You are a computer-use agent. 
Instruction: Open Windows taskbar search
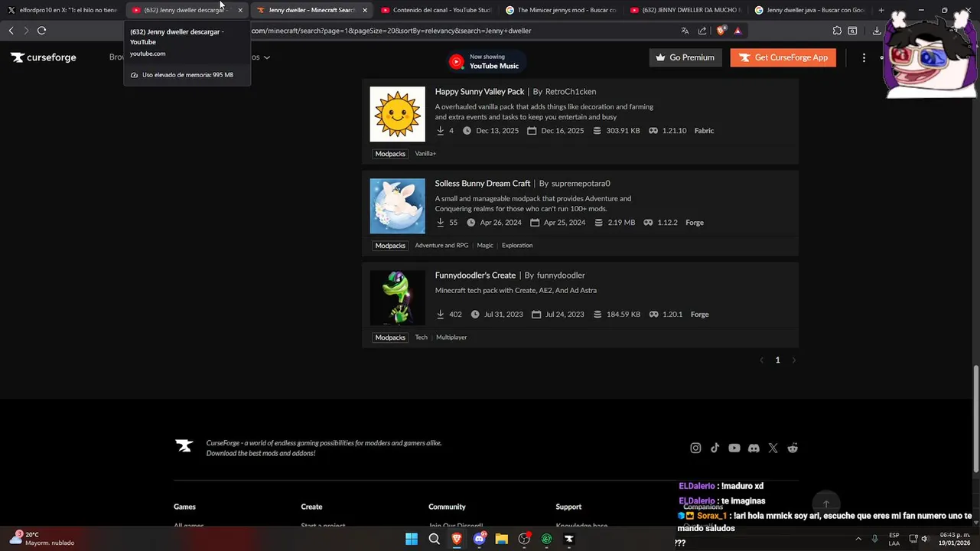tap(434, 539)
